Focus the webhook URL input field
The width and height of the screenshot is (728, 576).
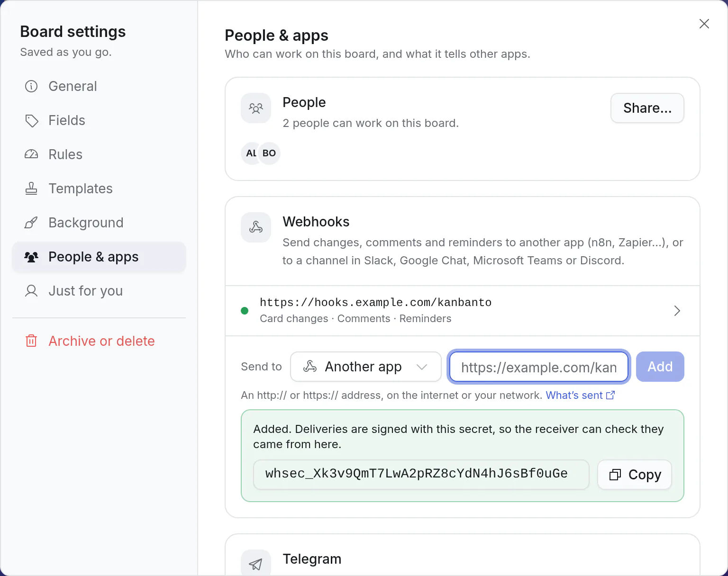(x=539, y=367)
